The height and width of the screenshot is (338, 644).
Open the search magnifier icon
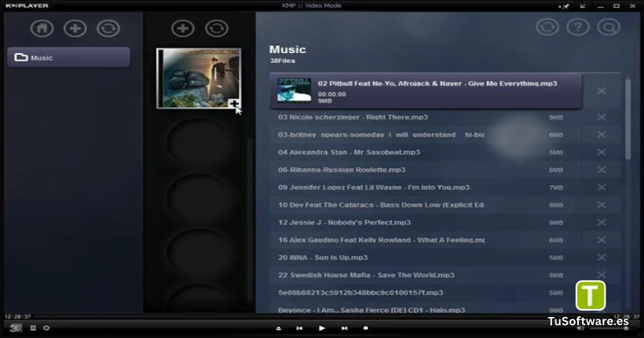click(x=609, y=27)
